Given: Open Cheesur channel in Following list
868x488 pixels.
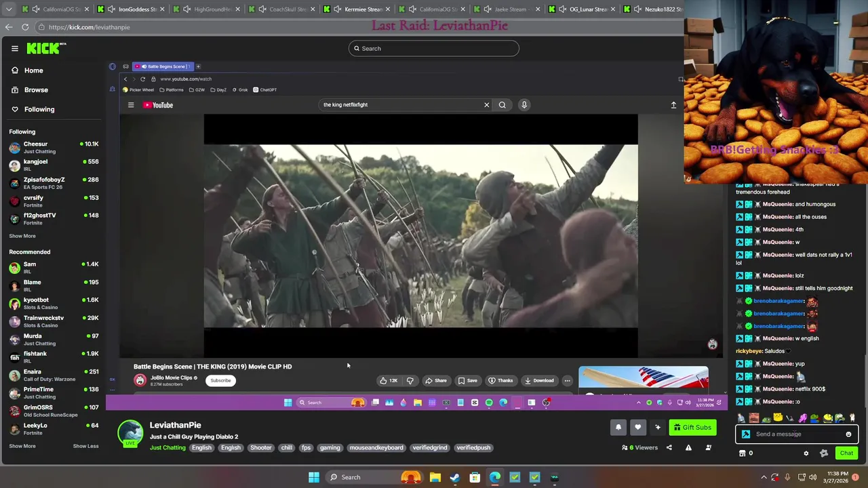Looking at the screenshot, I should pyautogui.click(x=54, y=147).
